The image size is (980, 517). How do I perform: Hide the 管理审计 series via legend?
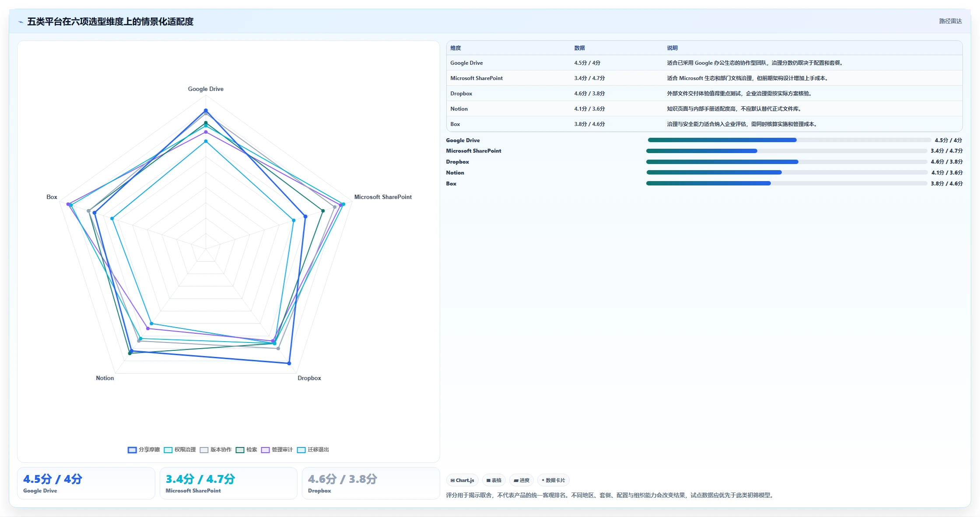277,450
